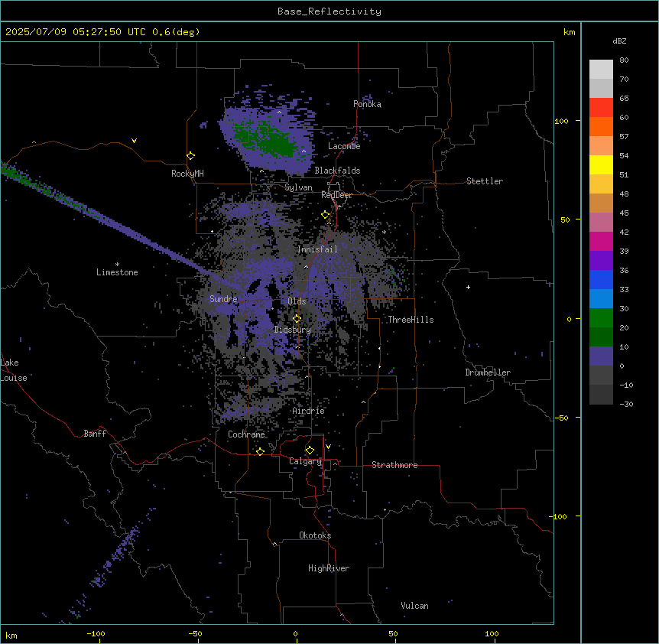Viewport: 659px width, 644px height.
Task: Click the Blackfalds city label
Action: pos(337,171)
